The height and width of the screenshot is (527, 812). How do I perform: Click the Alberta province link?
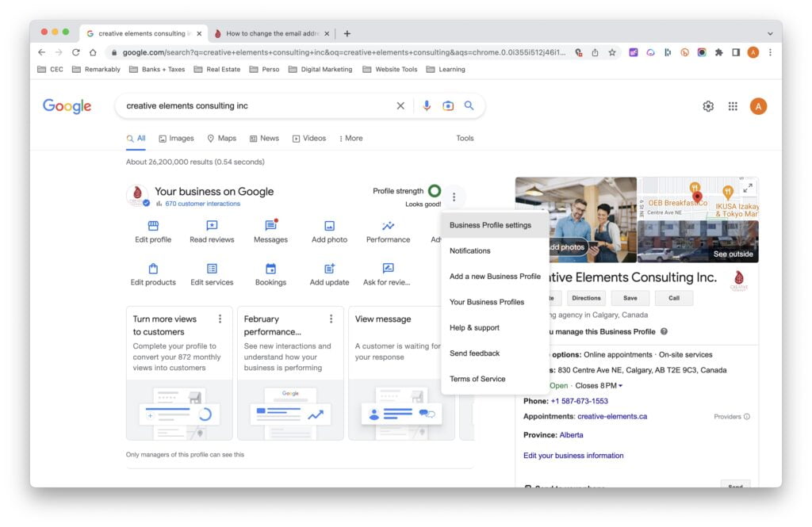tap(571, 435)
